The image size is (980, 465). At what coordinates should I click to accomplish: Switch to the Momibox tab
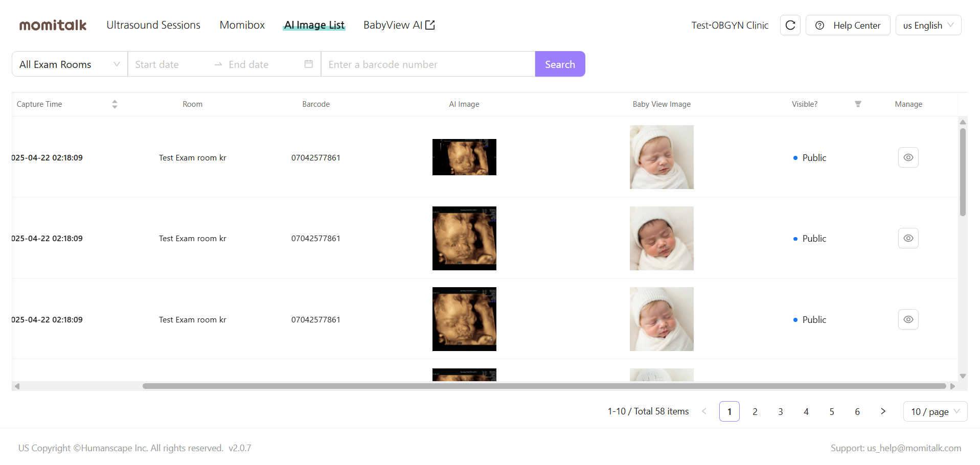coord(242,25)
